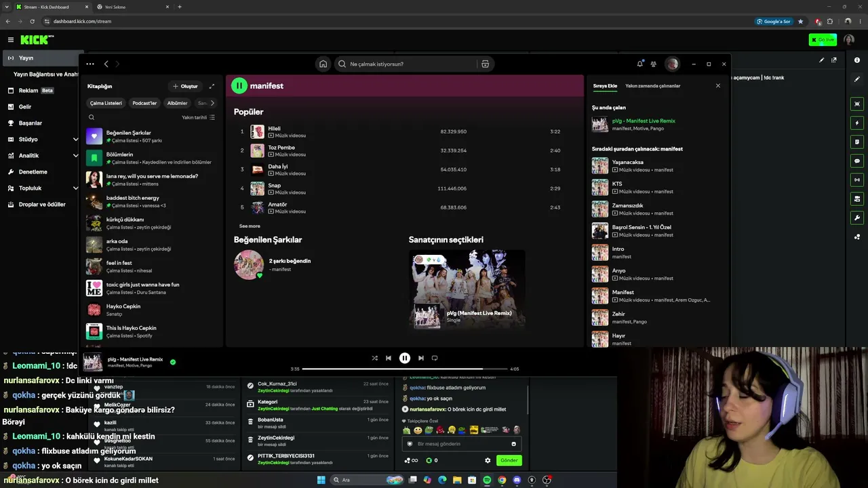Skip to the previous track
The image size is (868, 488).
coord(389,358)
